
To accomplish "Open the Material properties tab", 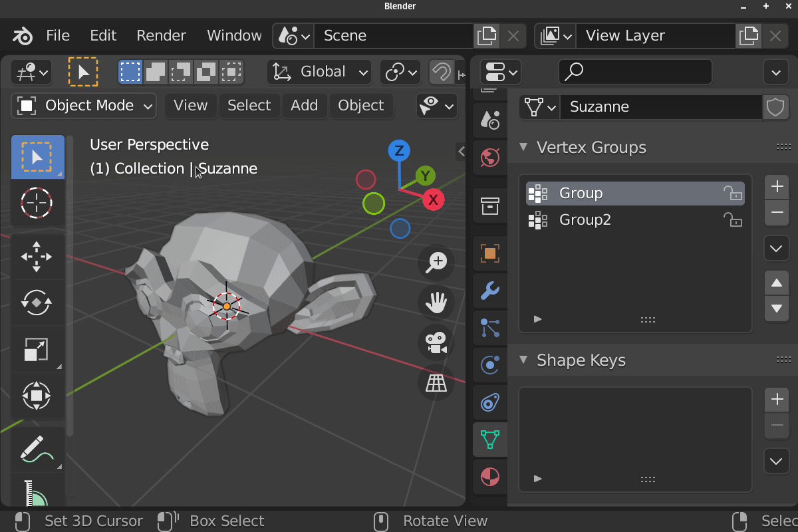I will tap(490, 477).
